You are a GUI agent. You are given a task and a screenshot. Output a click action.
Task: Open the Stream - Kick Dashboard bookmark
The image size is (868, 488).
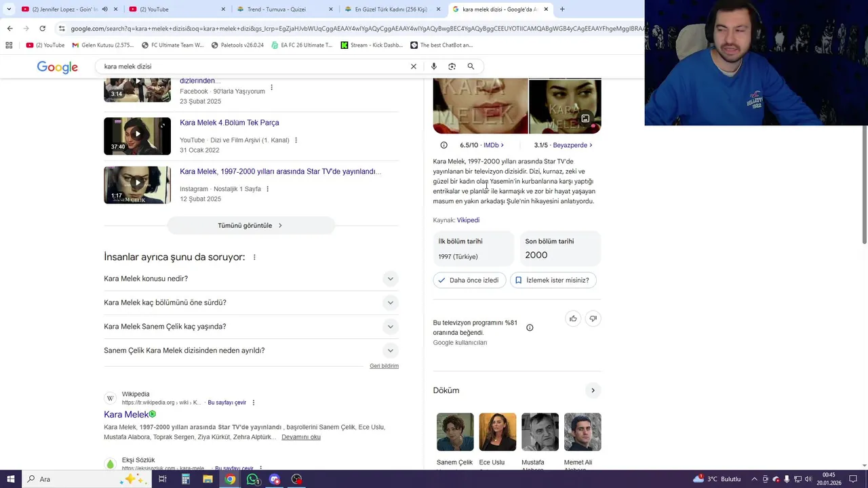[372, 45]
